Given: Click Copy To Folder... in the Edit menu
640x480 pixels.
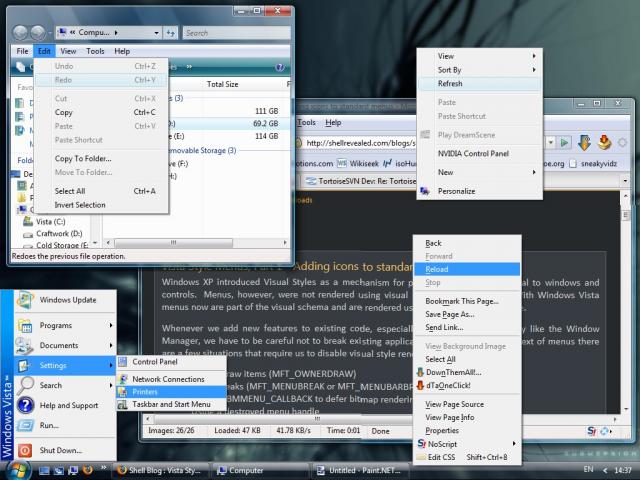Looking at the screenshot, I should coord(101,158).
